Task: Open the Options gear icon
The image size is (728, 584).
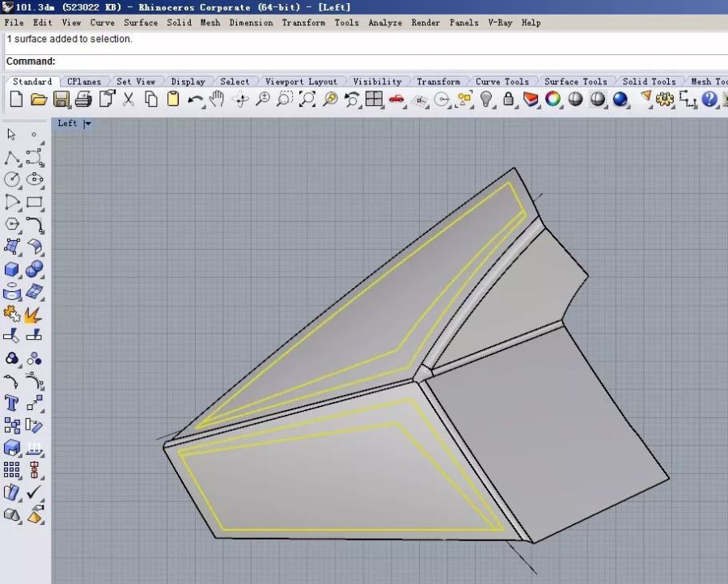Action: pyautogui.click(x=665, y=99)
